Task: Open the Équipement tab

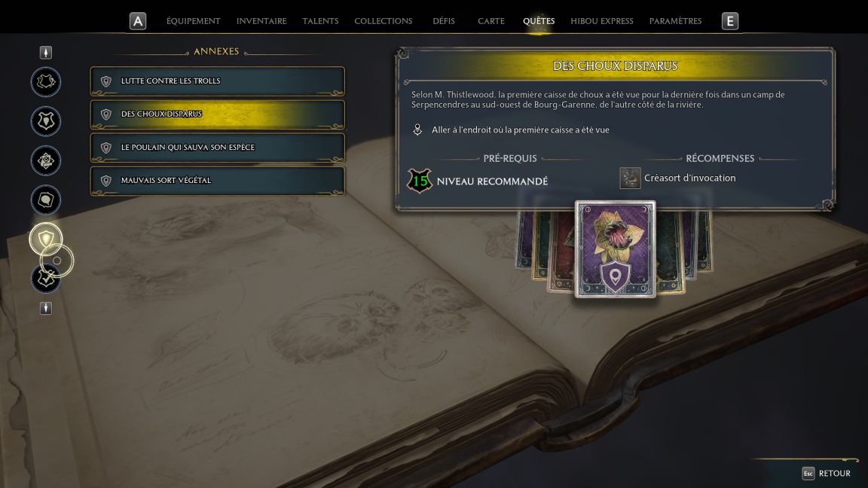Action: click(193, 21)
